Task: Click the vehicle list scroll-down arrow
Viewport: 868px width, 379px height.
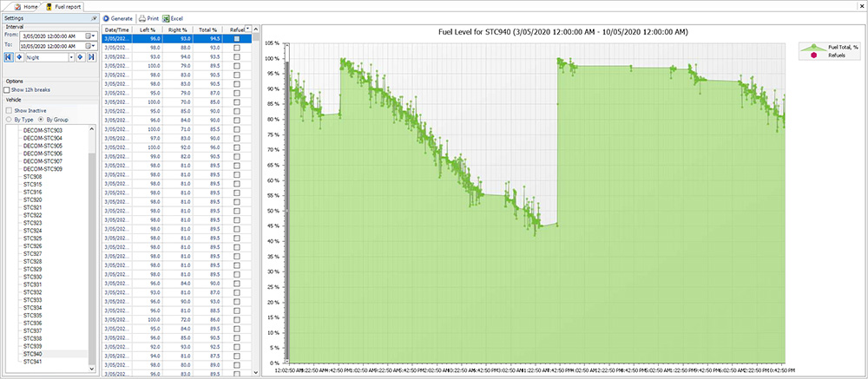Action: tap(92, 368)
